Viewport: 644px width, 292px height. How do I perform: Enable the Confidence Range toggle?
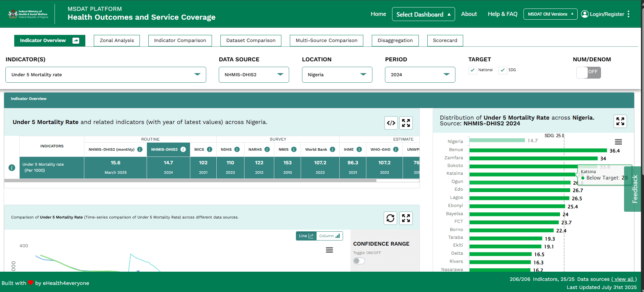359,261
